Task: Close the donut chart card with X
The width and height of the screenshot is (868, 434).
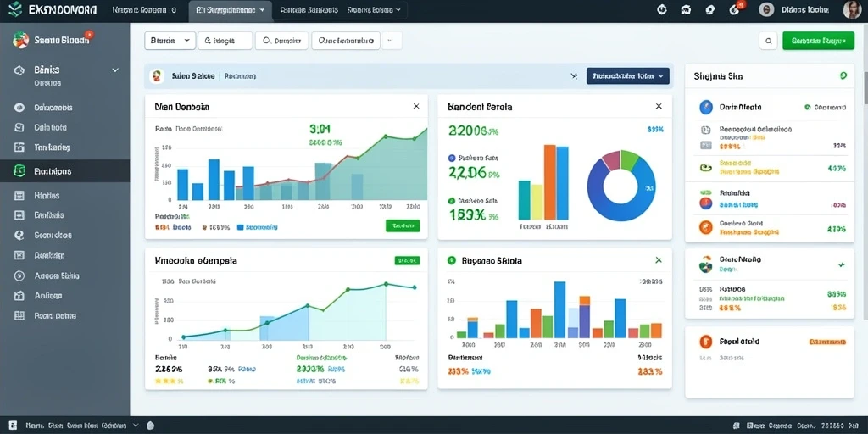Action: (x=659, y=106)
